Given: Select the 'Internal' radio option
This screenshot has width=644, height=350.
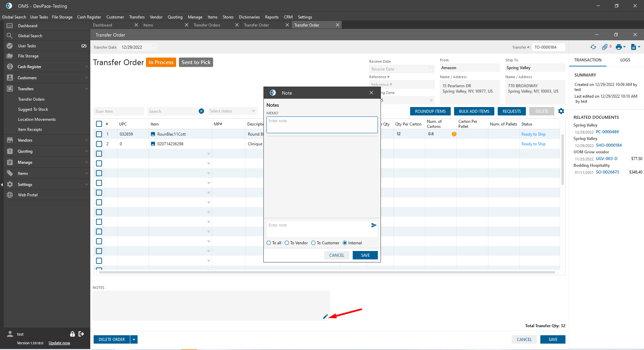Looking at the screenshot, I should 345,243.
